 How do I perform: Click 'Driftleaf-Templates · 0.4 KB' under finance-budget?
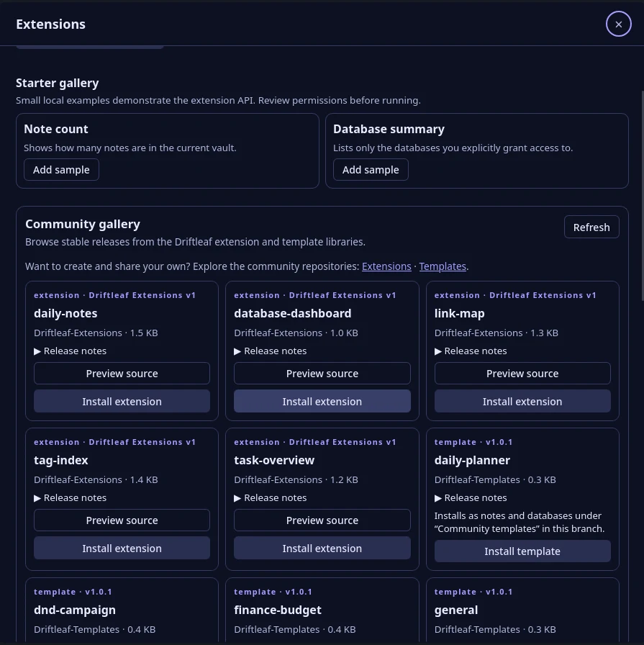295,629
